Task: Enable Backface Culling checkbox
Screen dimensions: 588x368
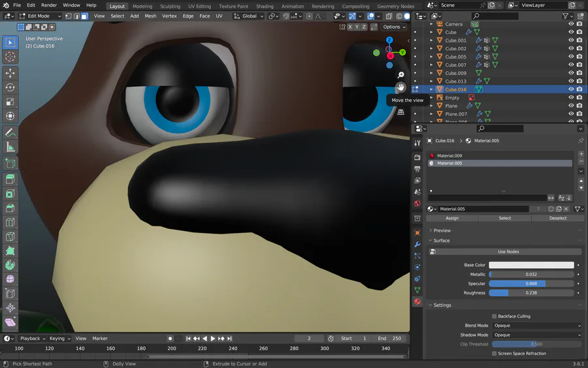Action: (495, 316)
